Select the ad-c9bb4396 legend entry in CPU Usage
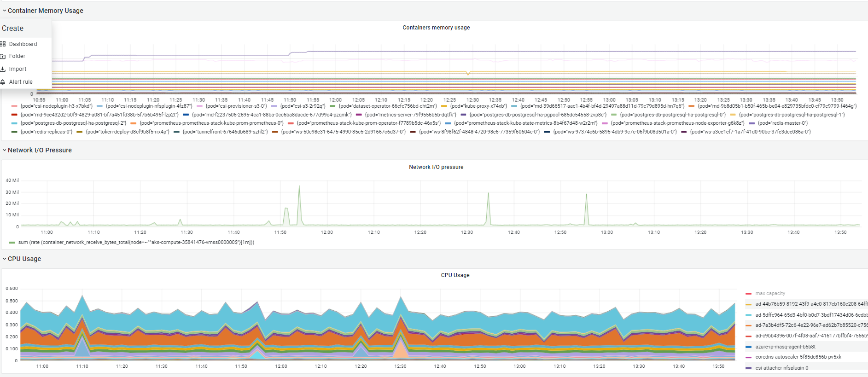The image size is (868, 377). [x=811, y=336]
